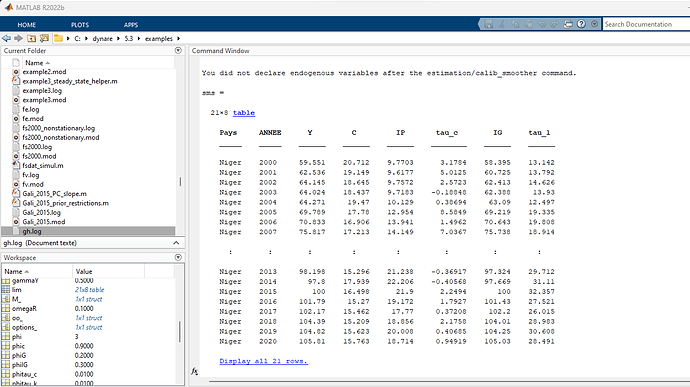
Task: Click the Undo arrow icon
Action: click(x=542, y=24)
